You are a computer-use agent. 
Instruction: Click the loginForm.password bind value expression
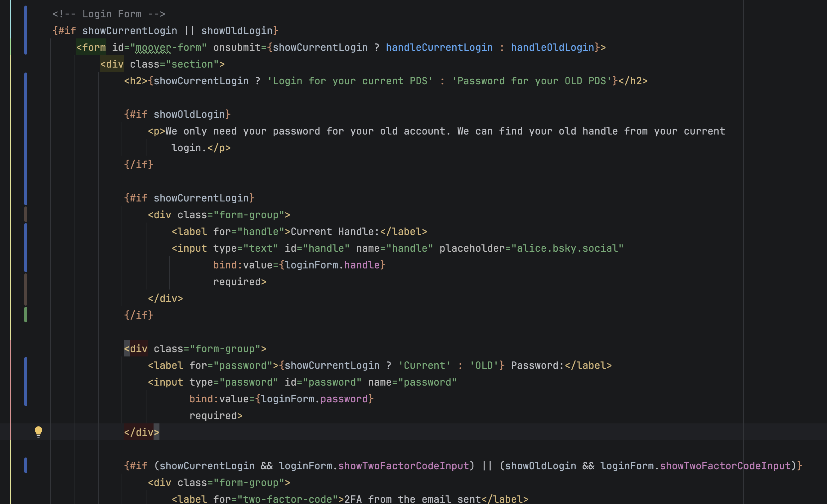coord(314,399)
